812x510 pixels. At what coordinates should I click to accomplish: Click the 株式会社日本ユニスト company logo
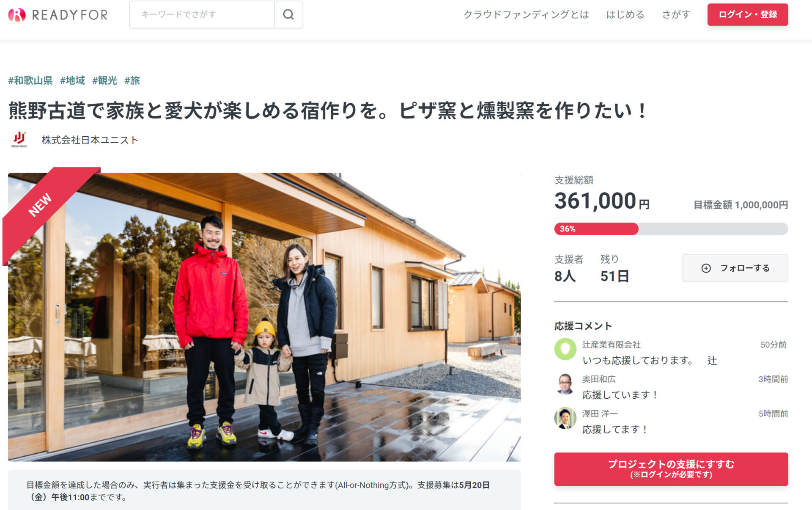click(x=19, y=140)
